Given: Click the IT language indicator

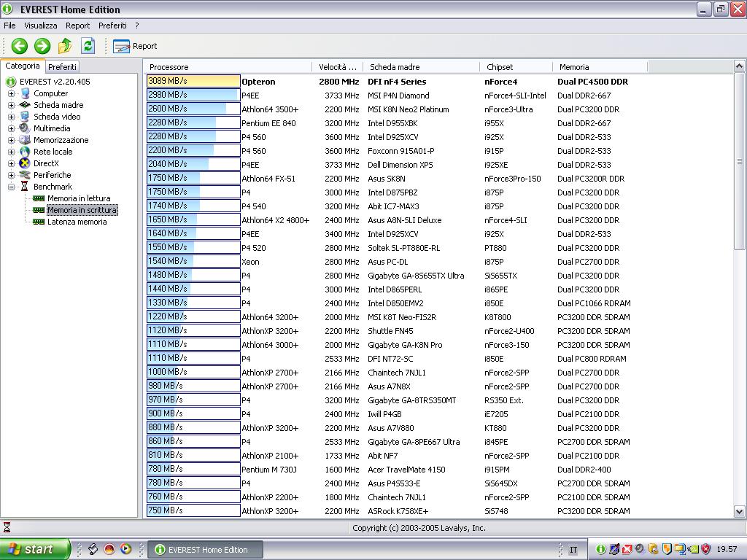Looking at the screenshot, I should tap(573, 550).
